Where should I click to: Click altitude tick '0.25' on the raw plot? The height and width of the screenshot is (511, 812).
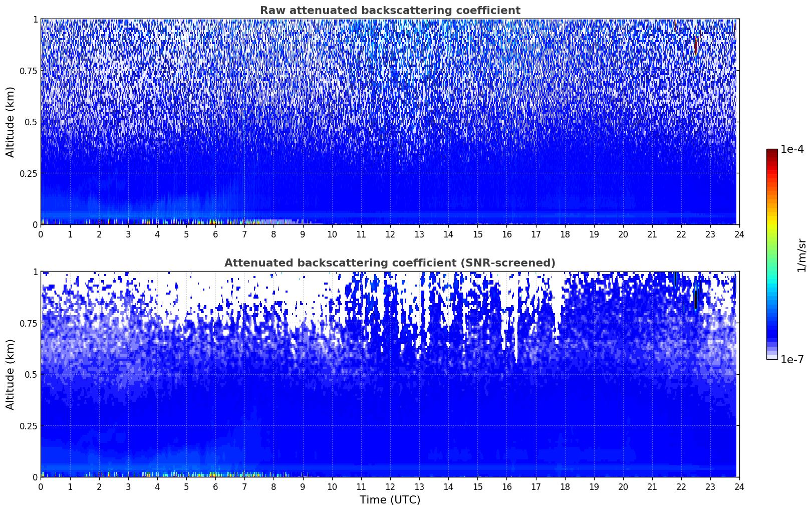tap(29, 173)
